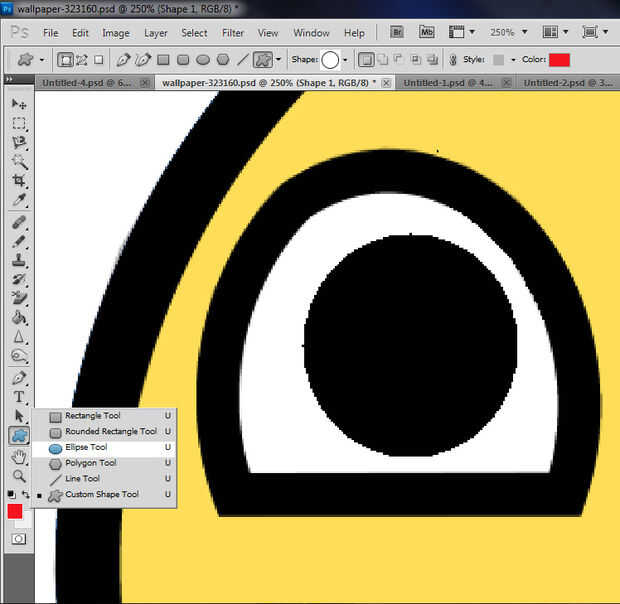
Task: Select the Hand tool
Action: pos(19,457)
